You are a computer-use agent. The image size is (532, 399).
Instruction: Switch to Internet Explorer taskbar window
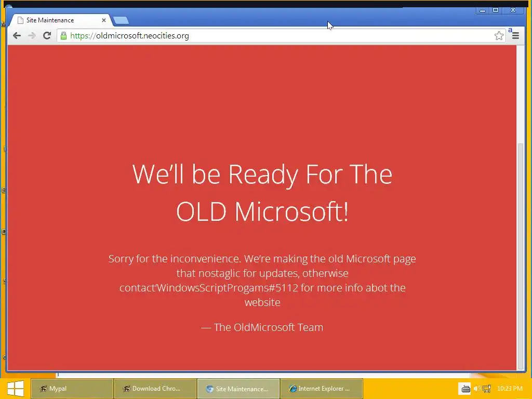(321, 389)
